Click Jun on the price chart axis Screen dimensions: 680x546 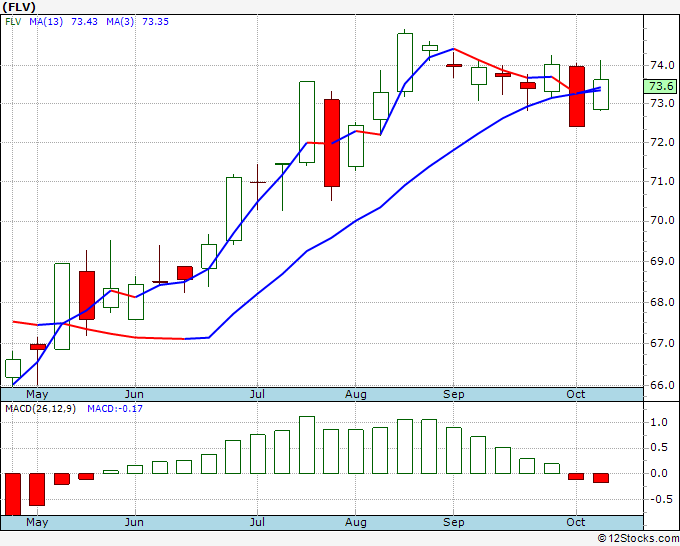coord(134,394)
